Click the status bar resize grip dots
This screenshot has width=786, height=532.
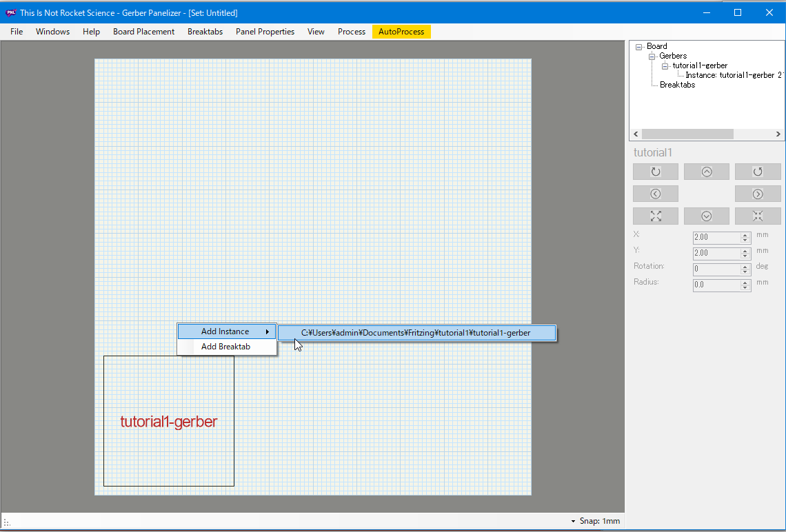pyautogui.click(x=7, y=523)
